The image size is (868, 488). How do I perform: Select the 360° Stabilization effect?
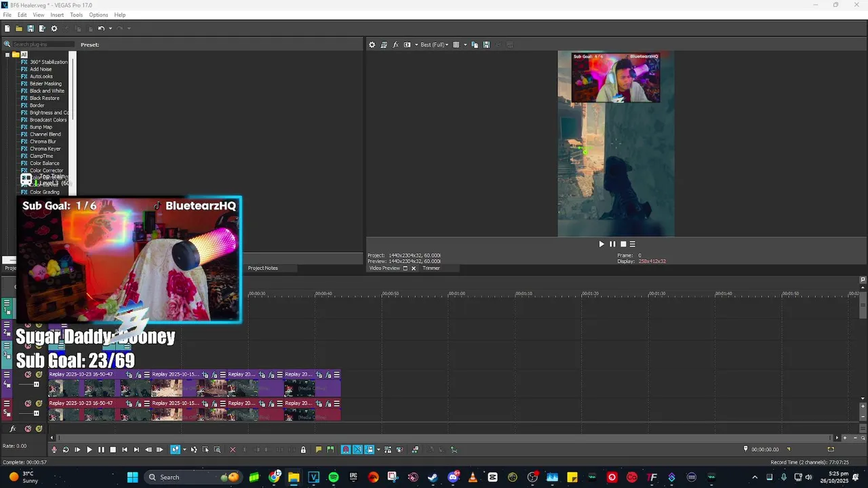[48, 62]
